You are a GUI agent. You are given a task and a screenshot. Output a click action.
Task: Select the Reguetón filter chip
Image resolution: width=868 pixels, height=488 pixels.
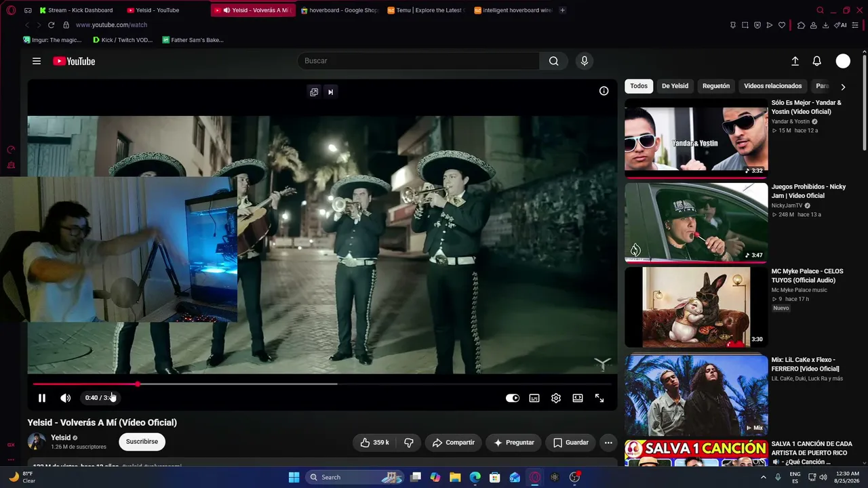coord(716,86)
